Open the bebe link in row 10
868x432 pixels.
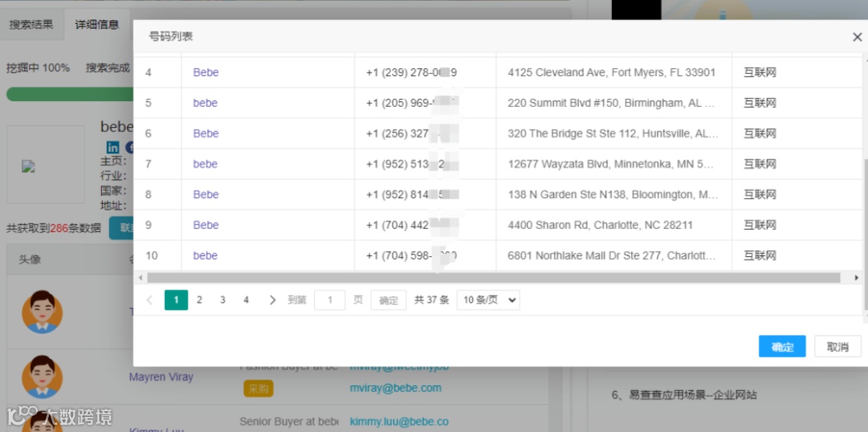click(205, 255)
